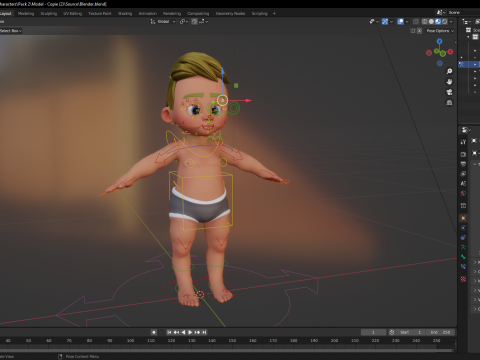The image size is (480, 360).
Task: Open the Object properties tab
Action: (463, 218)
